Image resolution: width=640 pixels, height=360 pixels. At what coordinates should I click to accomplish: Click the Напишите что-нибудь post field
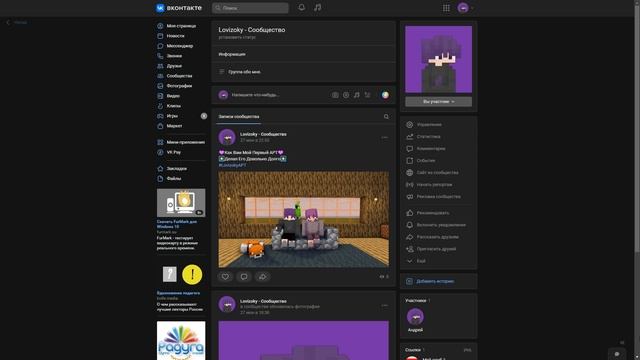pyautogui.click(x=278, y=95)
